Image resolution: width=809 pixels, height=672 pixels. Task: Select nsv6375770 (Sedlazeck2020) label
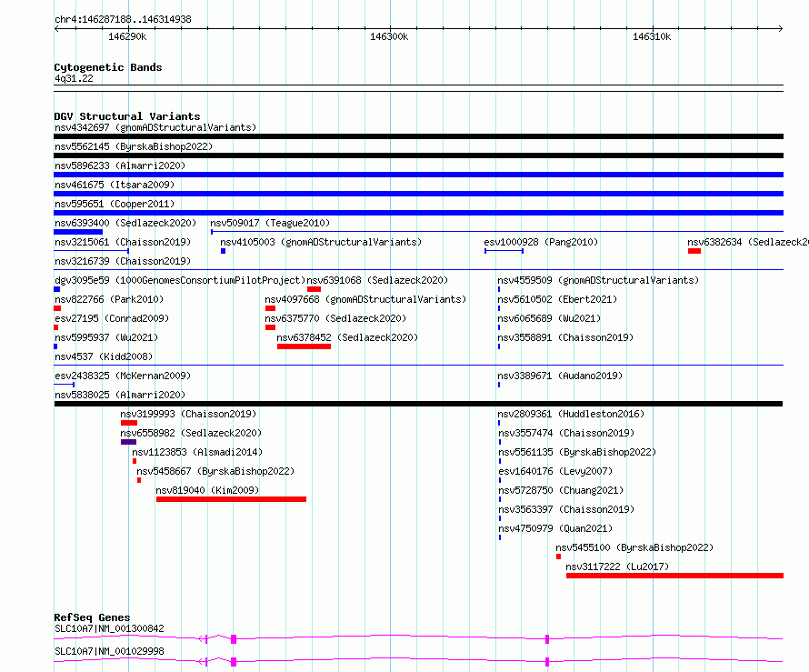(x=335, y=318)
